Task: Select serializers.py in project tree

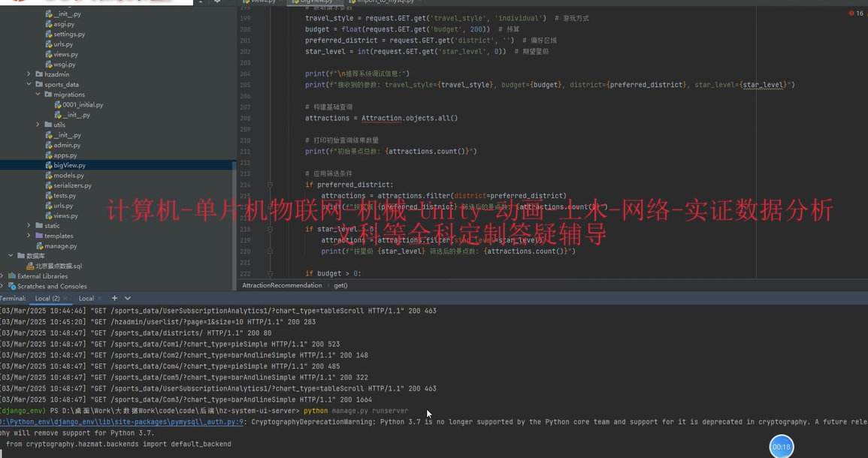Action: (x=72, y=185)
